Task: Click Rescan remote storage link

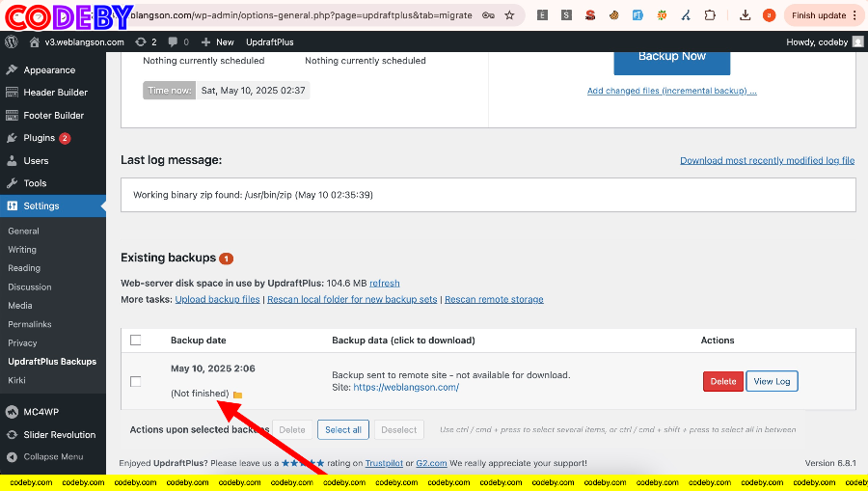Action: click(494, 299)
